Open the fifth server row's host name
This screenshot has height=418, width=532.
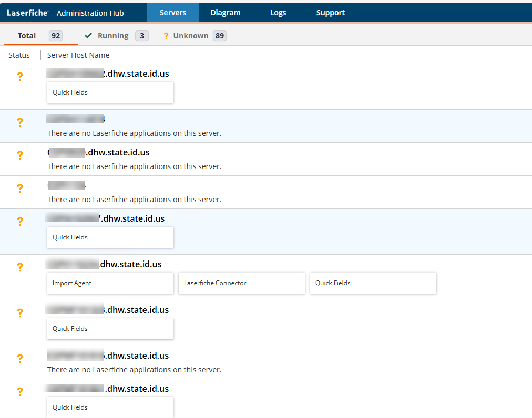tap(105, 218)
